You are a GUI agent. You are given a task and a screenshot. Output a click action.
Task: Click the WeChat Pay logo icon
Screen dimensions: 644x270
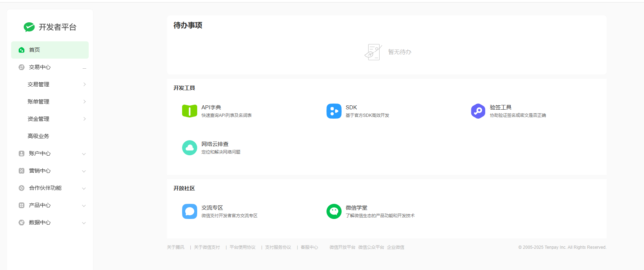(29, 27)
